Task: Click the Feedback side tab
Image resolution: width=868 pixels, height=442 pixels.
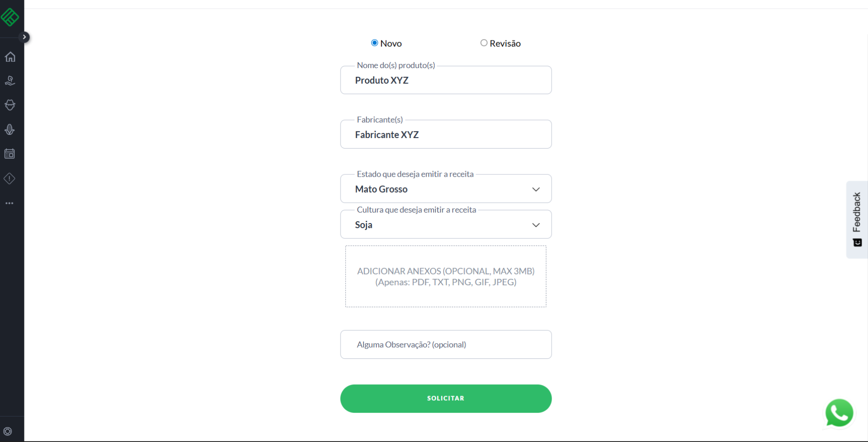Action: point(857,219)
